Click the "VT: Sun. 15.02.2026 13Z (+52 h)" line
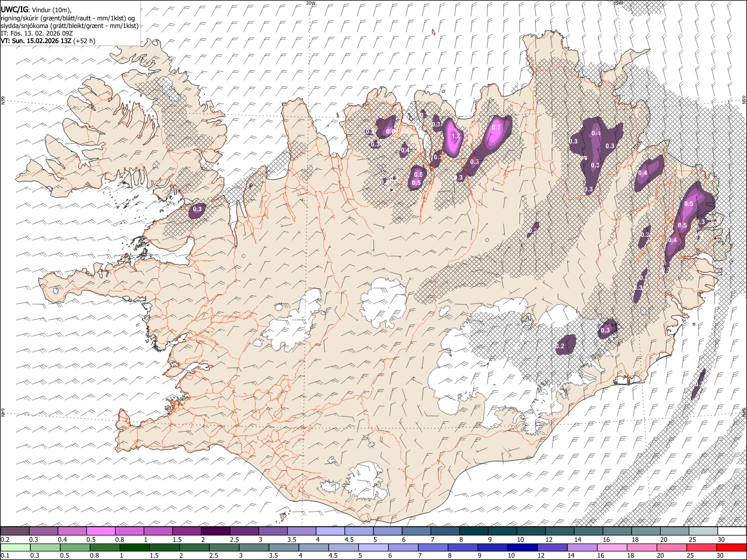The image size is (747, 560). tap(48, 41)
